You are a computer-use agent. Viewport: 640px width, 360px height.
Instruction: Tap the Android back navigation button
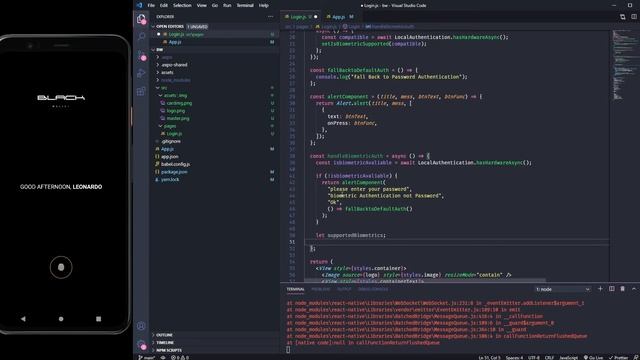[23, 319]
